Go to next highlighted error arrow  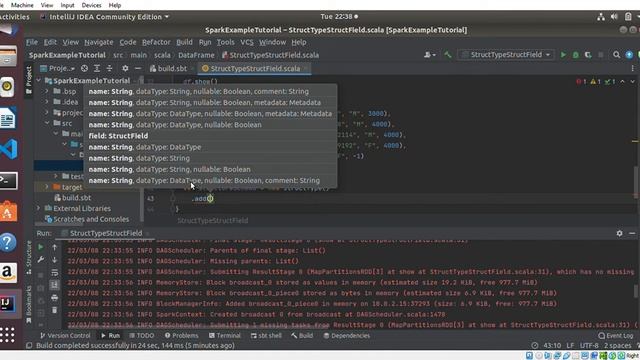pyautogui.click(x=632, y=82)
